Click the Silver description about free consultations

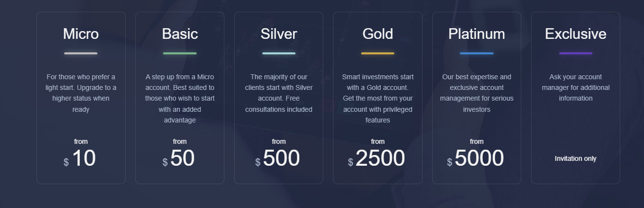278,93
